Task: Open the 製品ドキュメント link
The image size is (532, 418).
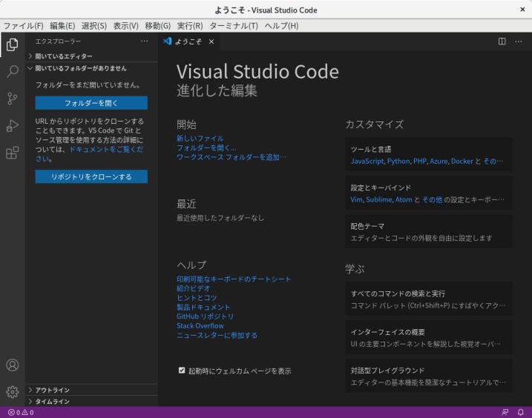Action: coord(203,307)
